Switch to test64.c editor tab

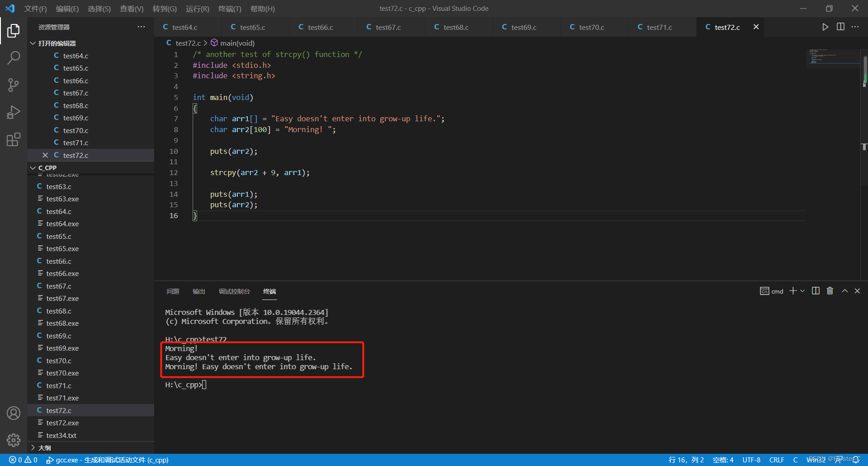188,27
